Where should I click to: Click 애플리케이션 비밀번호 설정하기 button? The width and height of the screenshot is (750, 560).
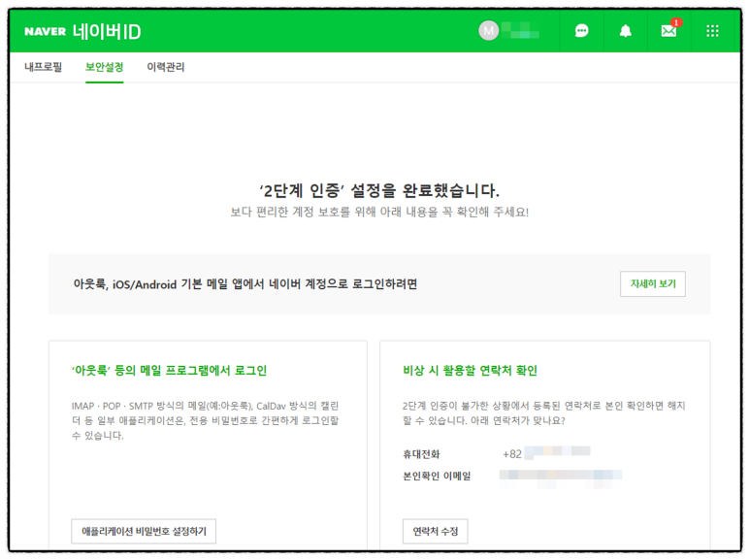[x=144, y=531]
